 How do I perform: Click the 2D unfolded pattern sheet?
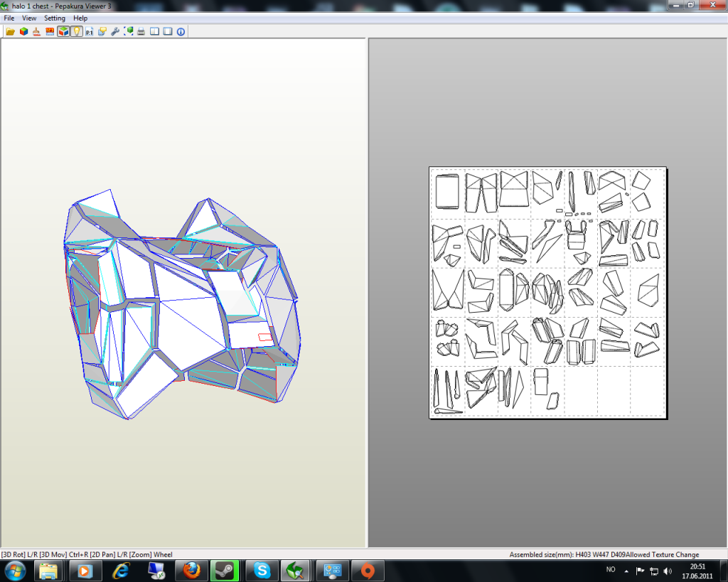click(x=548, y=292)
